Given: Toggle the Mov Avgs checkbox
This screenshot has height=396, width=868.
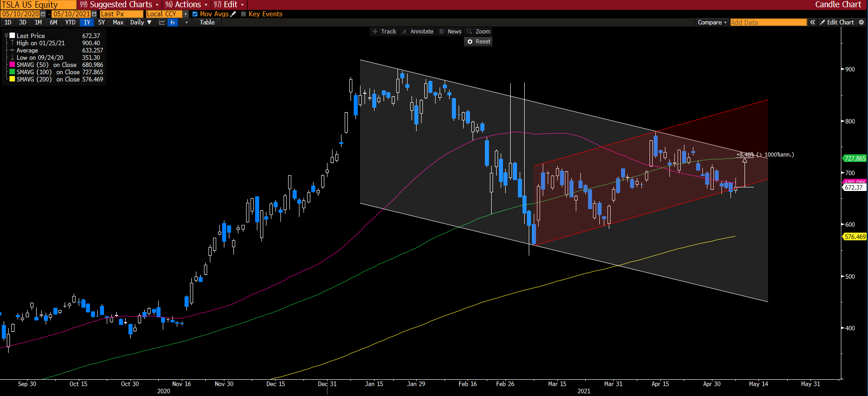Looking at the screenshot, I should click(x=195, y=14).
